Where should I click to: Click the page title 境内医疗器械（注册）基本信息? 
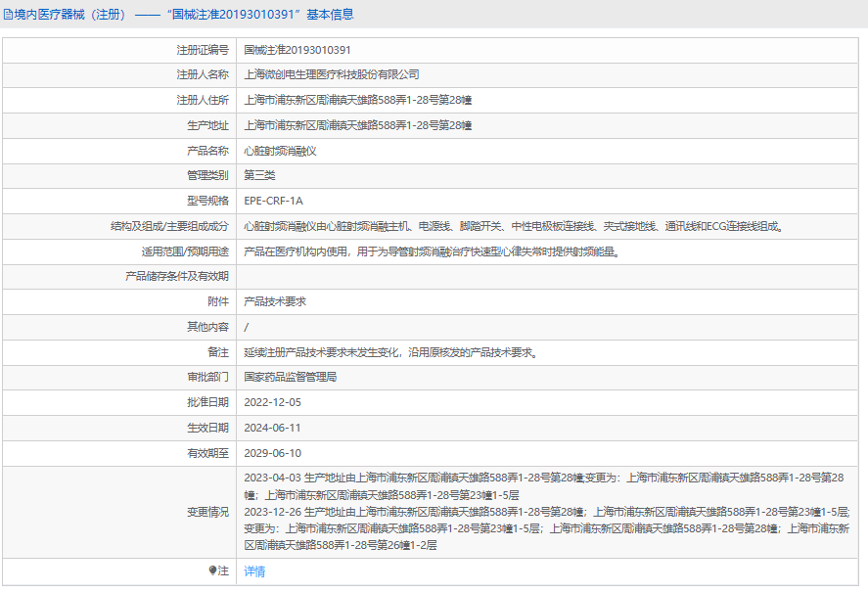pyautogui.click(x=178, y=15)
